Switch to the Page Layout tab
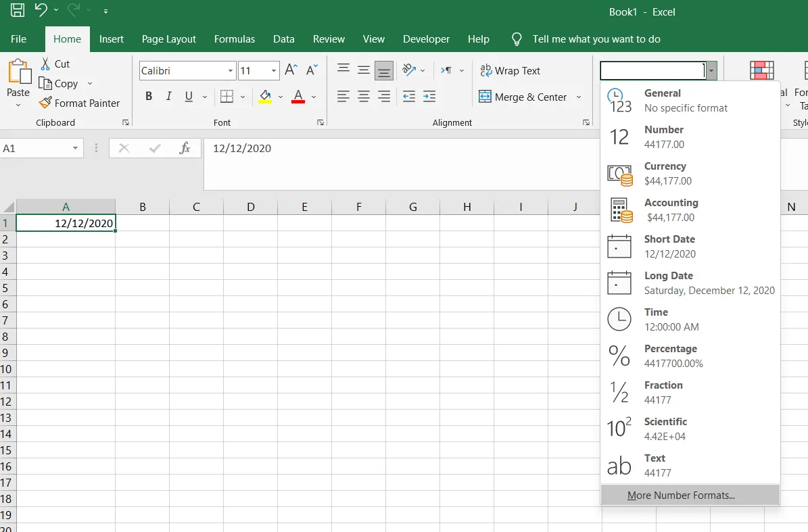The height and width of the screenshot is (532, 808). [x=169, y=39]
